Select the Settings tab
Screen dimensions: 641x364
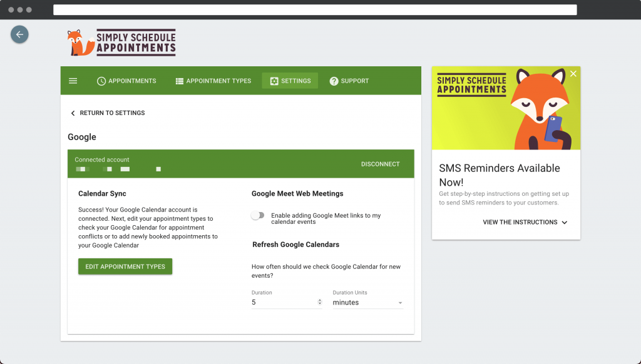tap(290, 81)
